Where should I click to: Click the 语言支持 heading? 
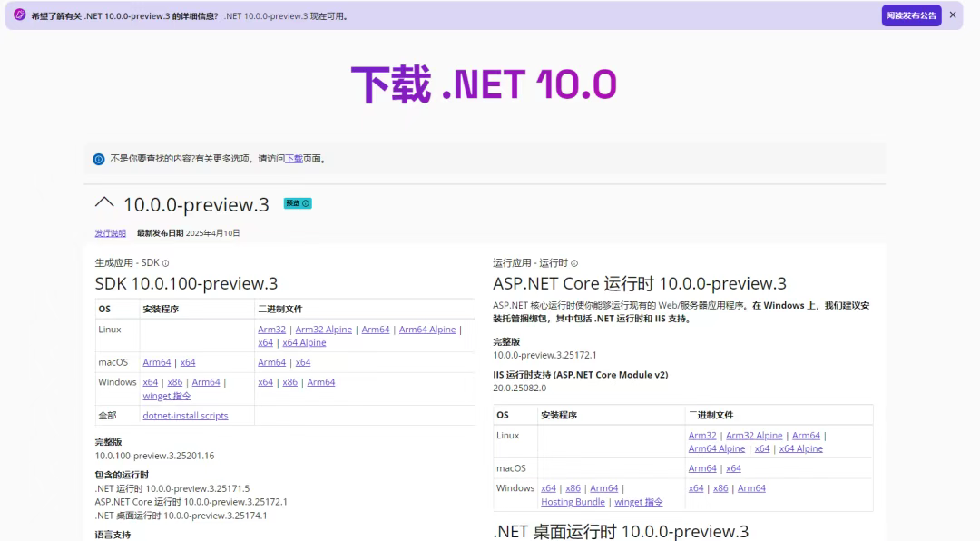pyautogui.click(x=113, y=535)
